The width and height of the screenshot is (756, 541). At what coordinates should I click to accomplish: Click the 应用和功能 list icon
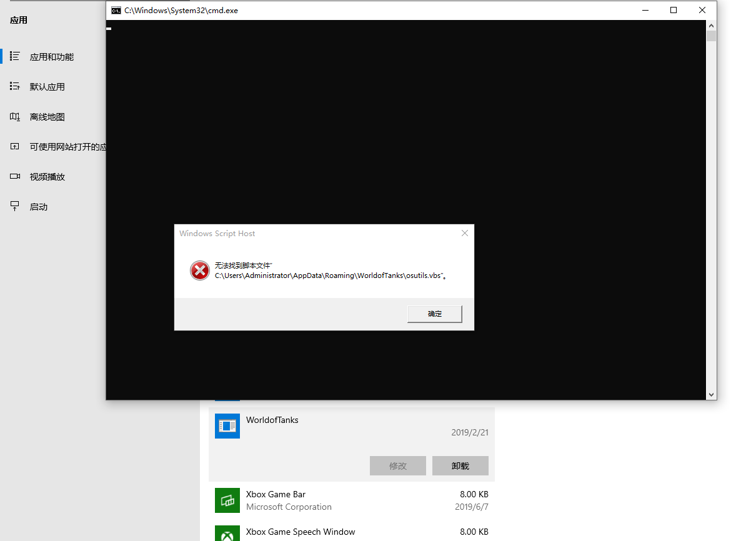click(x=15, y=57)
